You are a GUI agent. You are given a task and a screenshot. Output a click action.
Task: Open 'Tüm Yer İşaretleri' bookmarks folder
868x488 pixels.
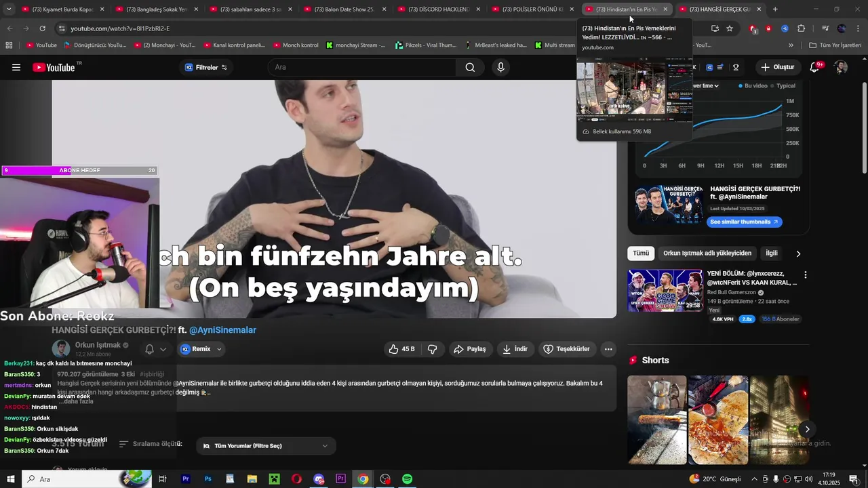tap(835, 45)
